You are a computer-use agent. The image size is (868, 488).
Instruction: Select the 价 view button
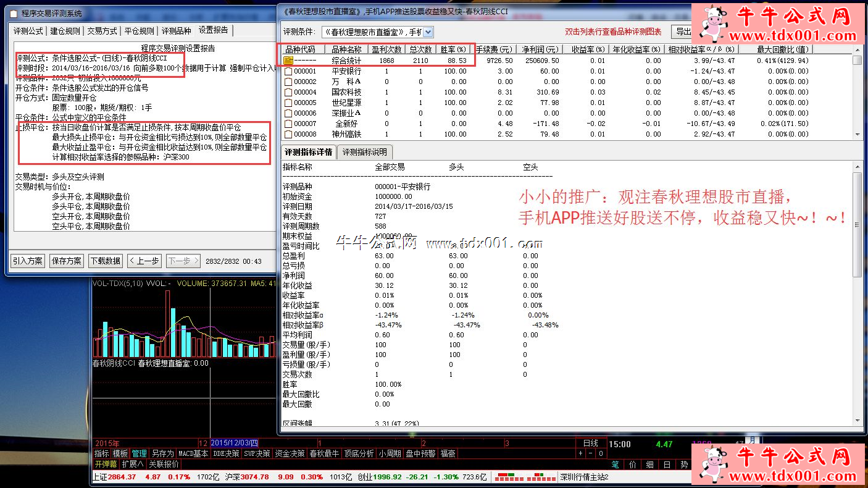632,464
